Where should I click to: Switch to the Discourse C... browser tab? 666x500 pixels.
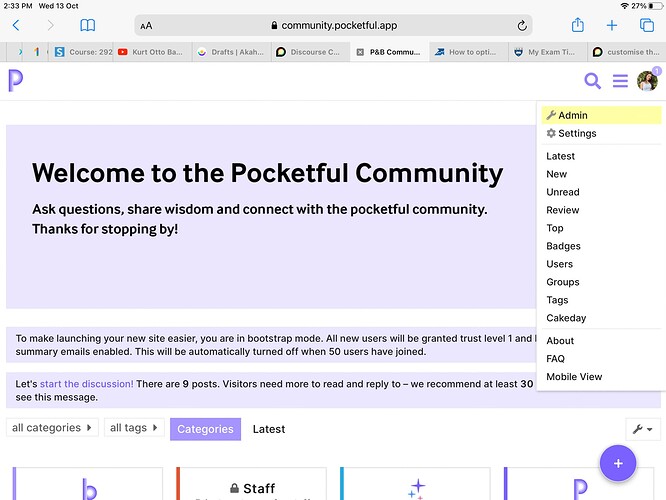pyautogui.click(x=310, y=52)
